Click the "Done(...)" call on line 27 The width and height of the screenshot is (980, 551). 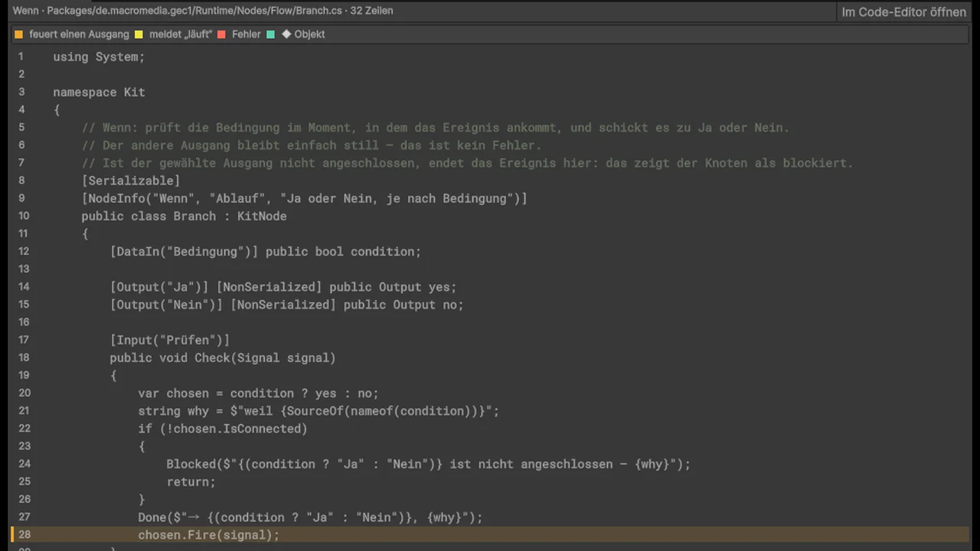(311, 517)
